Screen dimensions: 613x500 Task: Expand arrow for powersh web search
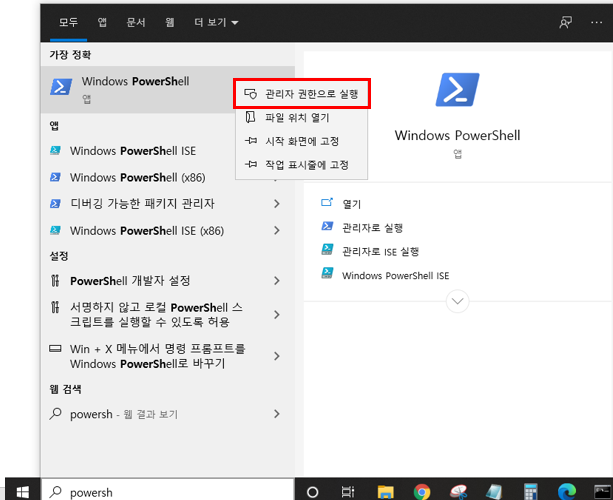(x=277, y=414)
